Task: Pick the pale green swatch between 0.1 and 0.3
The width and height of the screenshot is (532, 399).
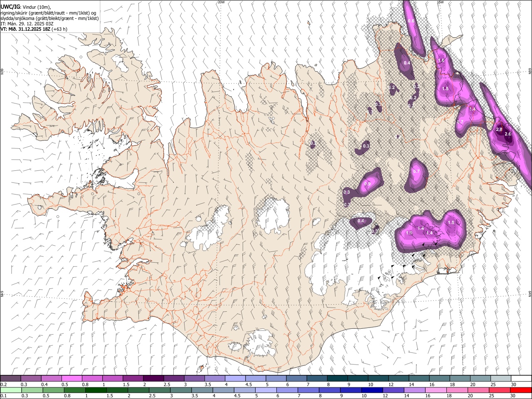Action: point(11,390)
